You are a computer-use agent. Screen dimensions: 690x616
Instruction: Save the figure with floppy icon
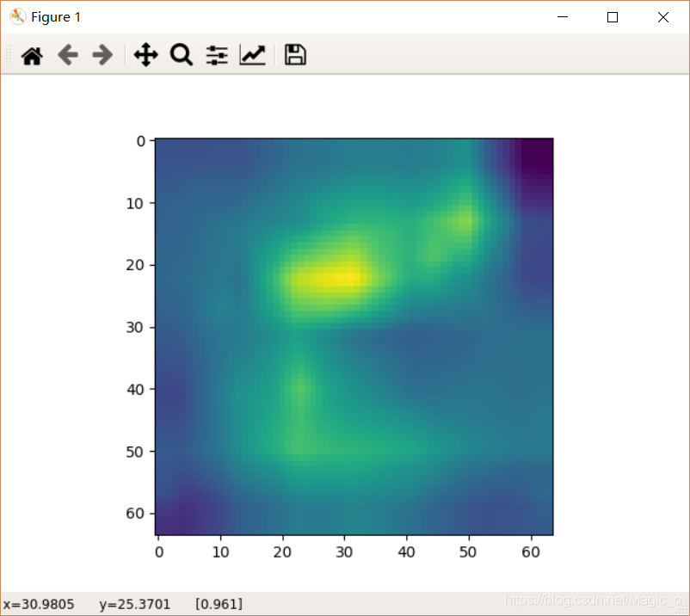[x=295, y=55]
